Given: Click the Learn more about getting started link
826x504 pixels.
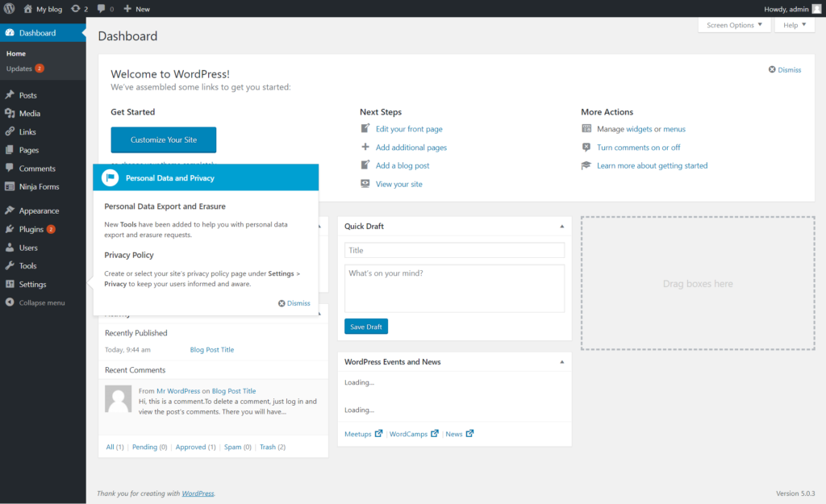Looking at the screenshot, I should click(x=652, y=165).
